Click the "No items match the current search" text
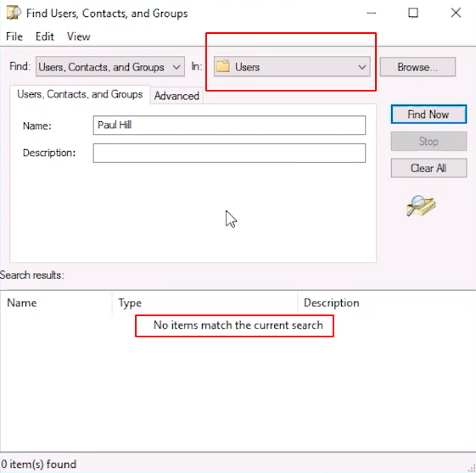 (238, 325)
